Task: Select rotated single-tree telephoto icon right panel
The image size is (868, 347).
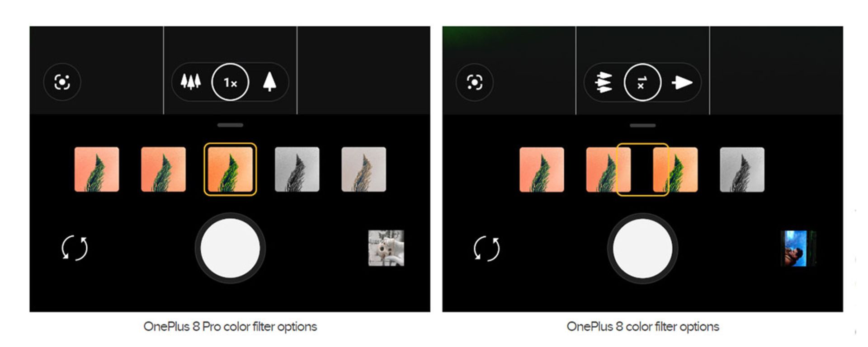Action: tap(682, 82)
